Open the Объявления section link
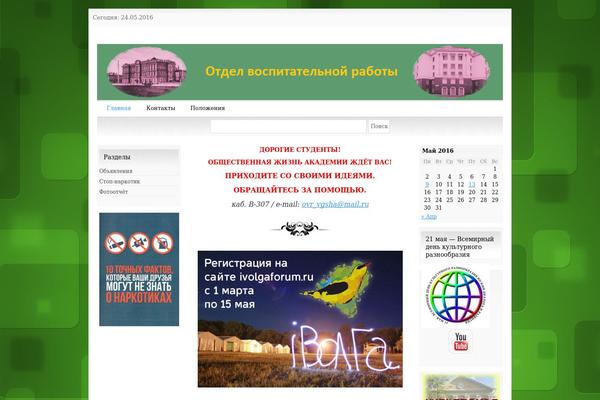 tap(116, 171)
